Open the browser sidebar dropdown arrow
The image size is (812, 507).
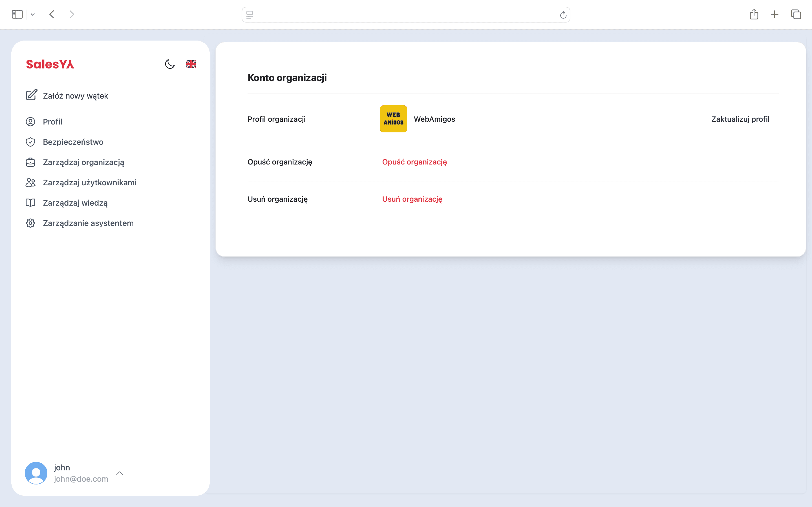32,14
